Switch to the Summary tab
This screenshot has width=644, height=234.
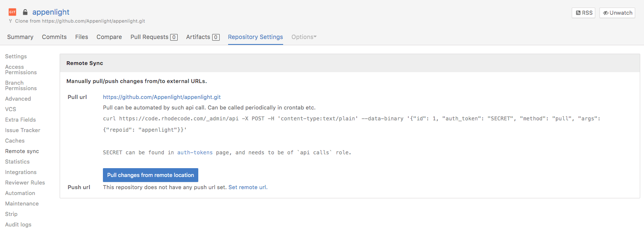tap(20, 37)
